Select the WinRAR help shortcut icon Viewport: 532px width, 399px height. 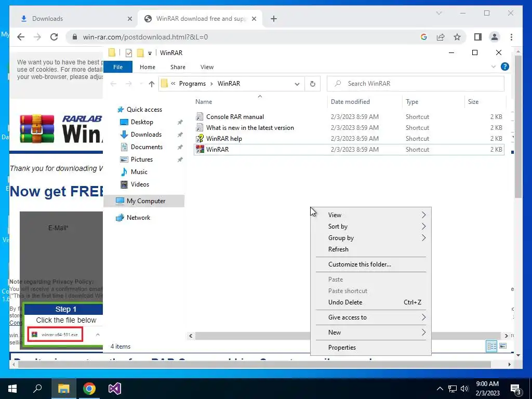pyautogui.click(x=200, y=138)
